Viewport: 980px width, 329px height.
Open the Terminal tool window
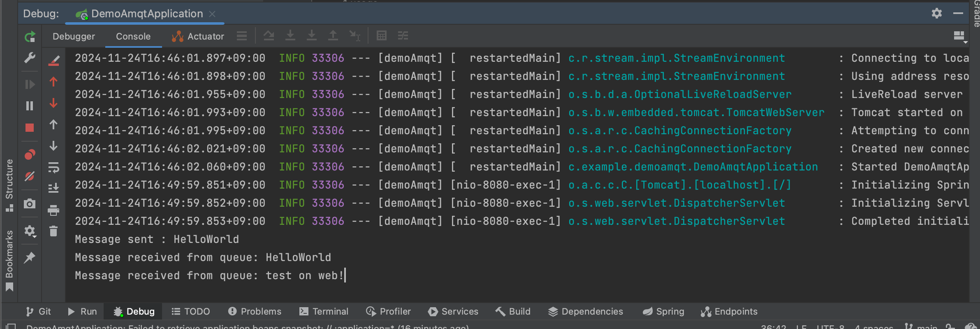pyautogui.click(x=324, y=311)
